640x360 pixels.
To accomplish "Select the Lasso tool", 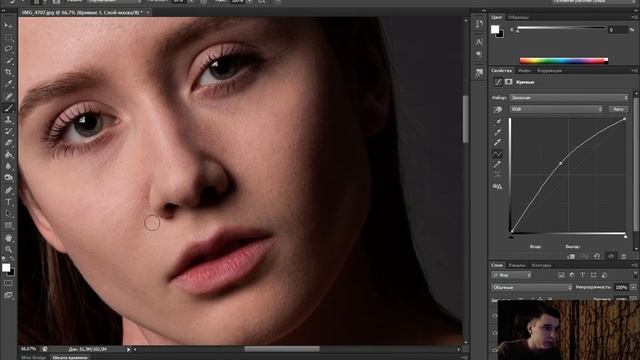I will coord(8,49).
